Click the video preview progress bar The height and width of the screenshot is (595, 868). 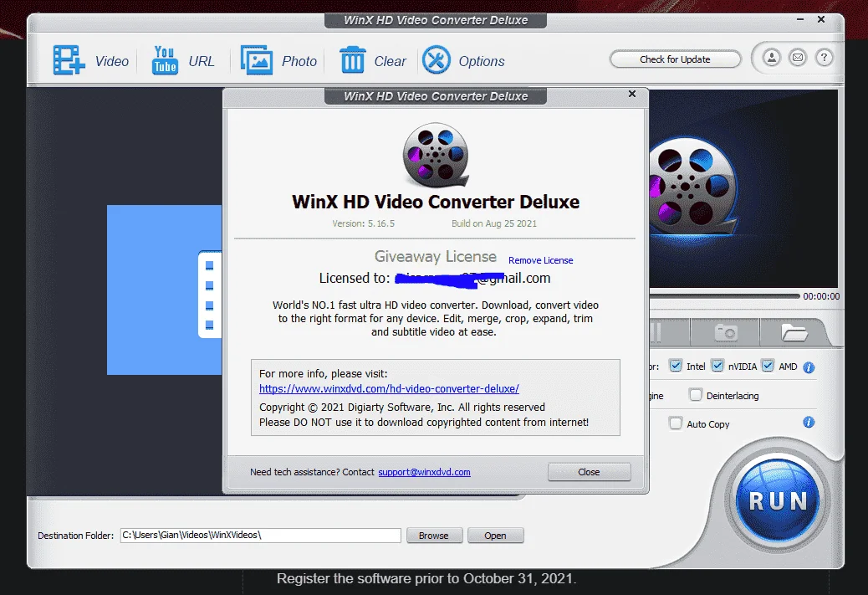tap(725, 296)
